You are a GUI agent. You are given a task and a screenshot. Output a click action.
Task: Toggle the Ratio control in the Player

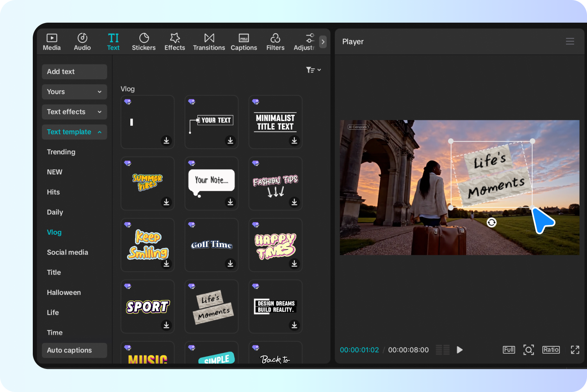(551, 350)
